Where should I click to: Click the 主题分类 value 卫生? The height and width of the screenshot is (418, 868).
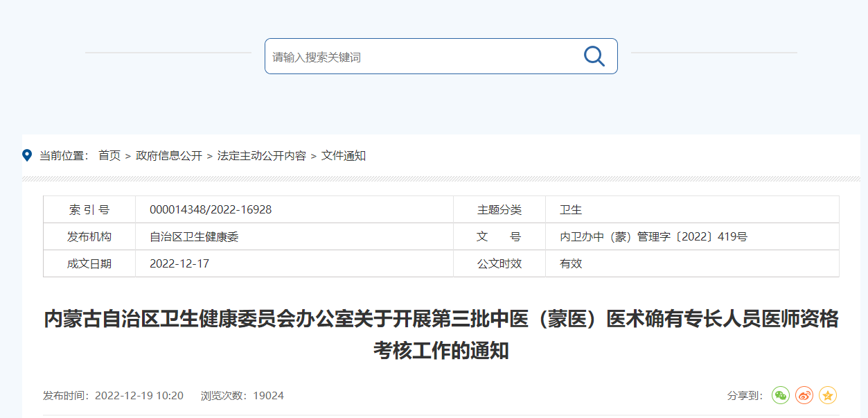[x=571, y=209]
